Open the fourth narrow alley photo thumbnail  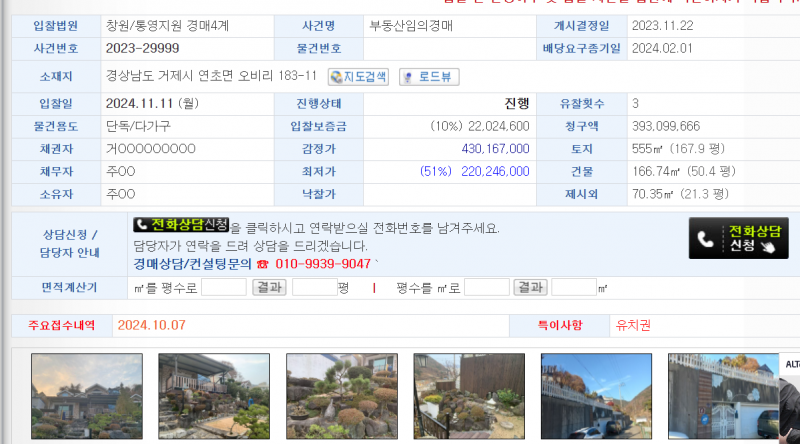(469, 397)
